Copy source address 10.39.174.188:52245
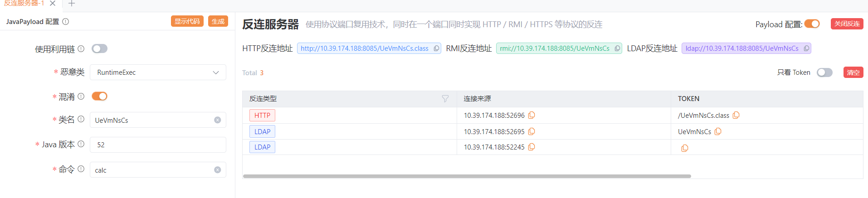This screenshot has width=868, height=198. (x=532, y=147)
